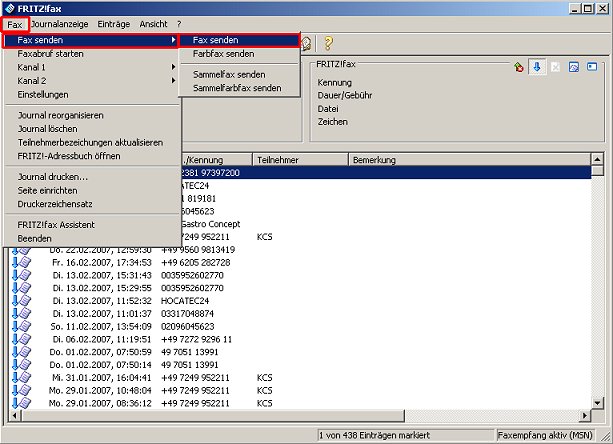Click the number 03317048874
This screenshot has height=444, width=613.
[187, 314]
